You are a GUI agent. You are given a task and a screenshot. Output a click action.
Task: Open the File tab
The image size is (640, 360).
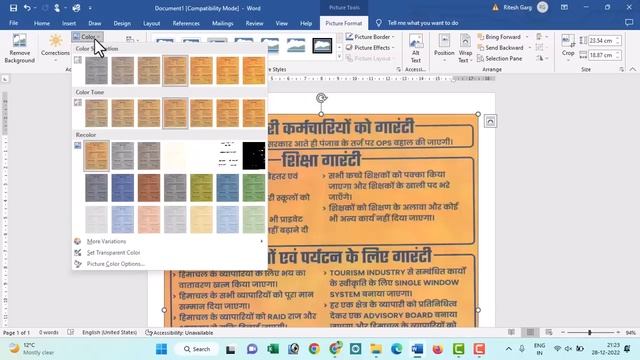pos(13,23)
